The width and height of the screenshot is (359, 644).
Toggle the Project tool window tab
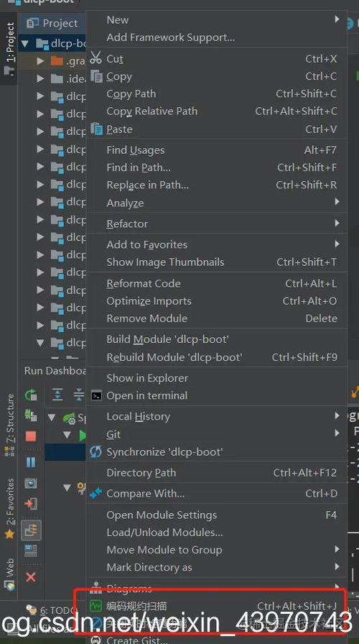pos(9,48)
